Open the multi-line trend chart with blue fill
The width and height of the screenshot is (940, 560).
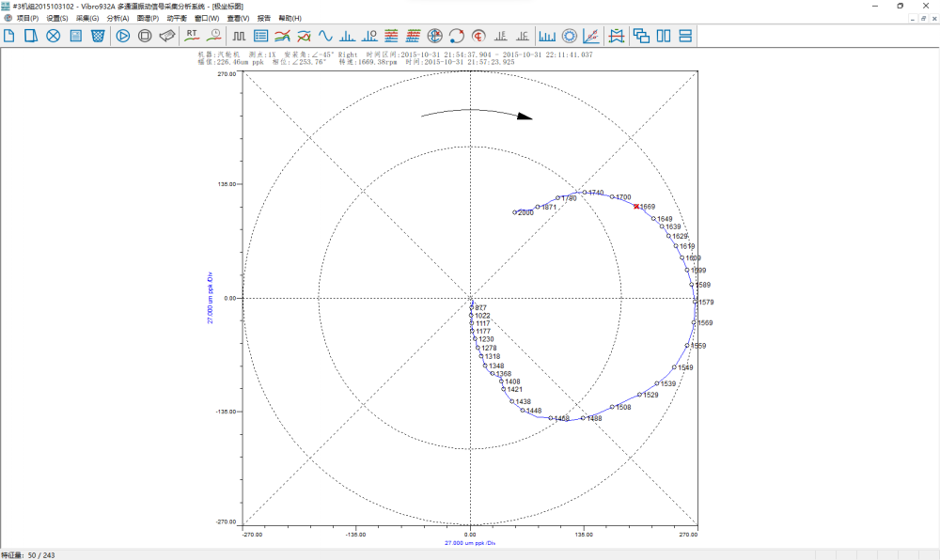click(282, 36)
